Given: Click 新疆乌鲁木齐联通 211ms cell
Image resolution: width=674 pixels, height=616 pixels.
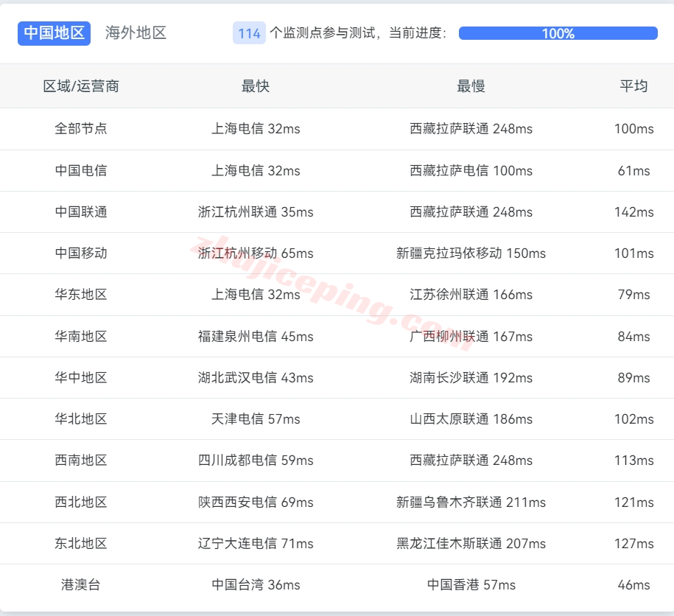Looking at the screenshot, I should click(x=471, y=502).
